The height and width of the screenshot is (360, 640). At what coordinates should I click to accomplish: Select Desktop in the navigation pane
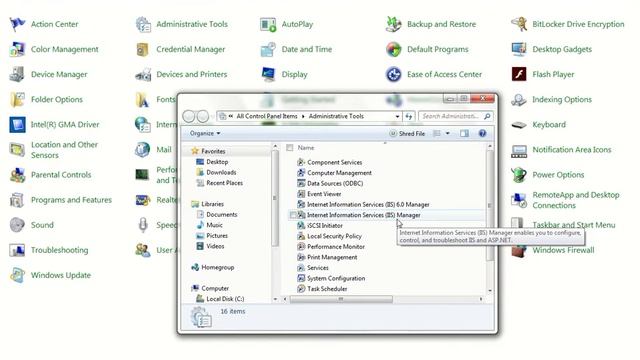tap(217, 162)
